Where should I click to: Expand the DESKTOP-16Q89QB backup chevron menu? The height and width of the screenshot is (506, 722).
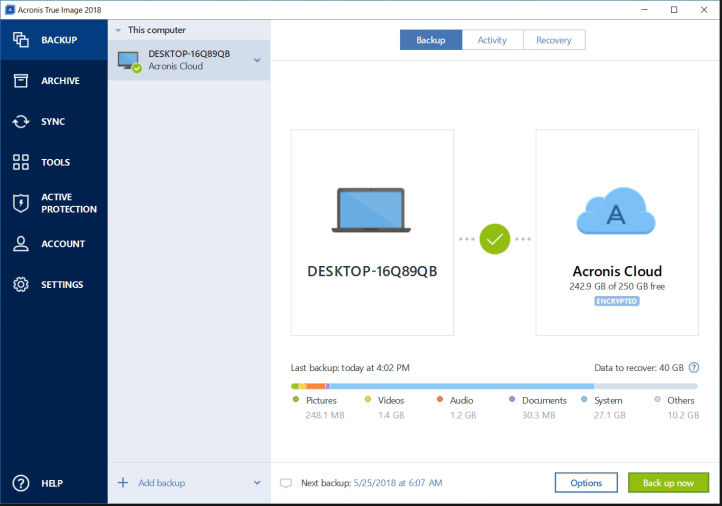pos(257,60)
